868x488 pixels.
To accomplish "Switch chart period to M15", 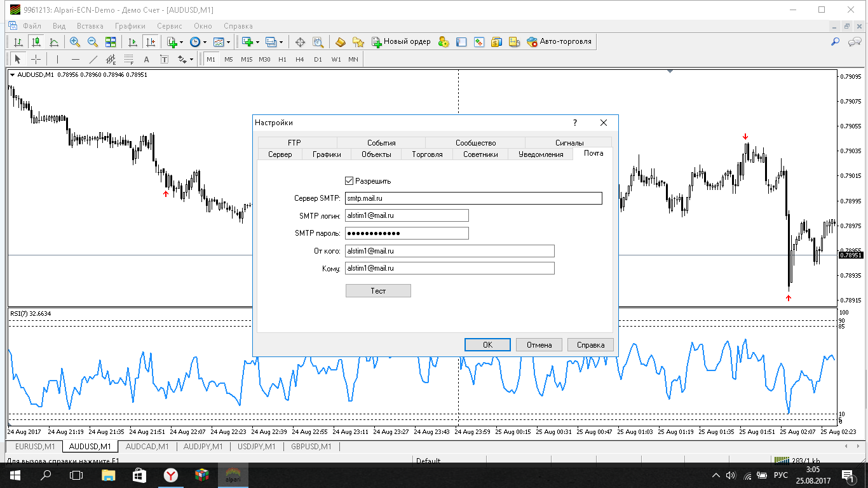I will pos(247,59).
